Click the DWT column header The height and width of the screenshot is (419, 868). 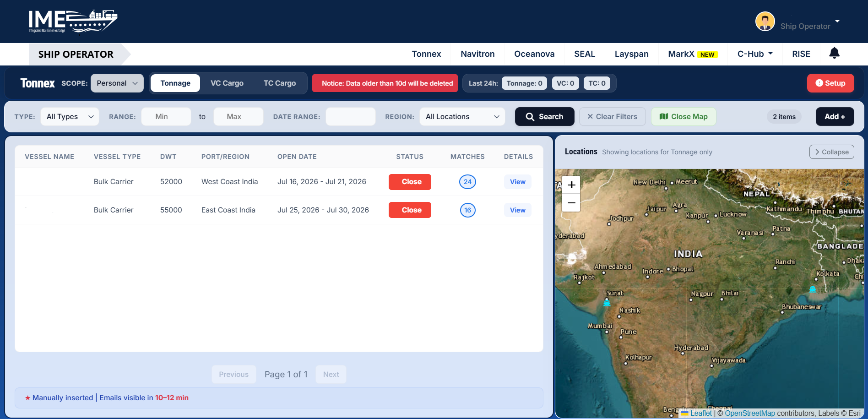(168, 157)
